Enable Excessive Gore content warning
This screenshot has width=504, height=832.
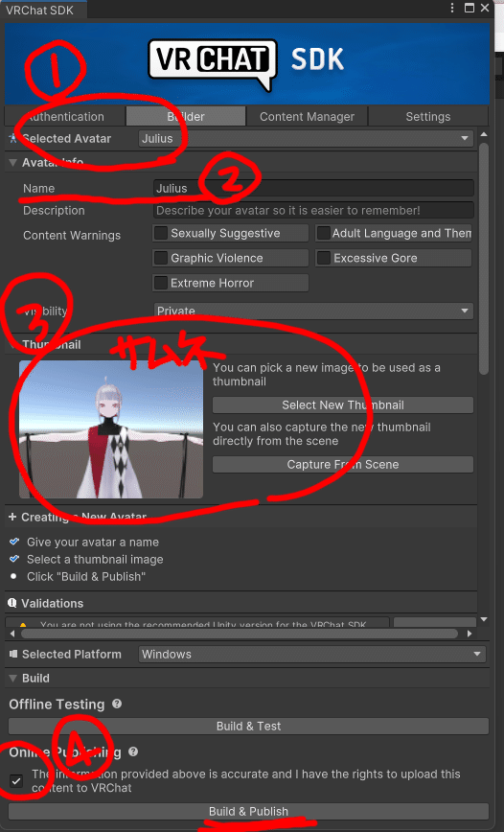pyautogui.click(x=323, y=258)
